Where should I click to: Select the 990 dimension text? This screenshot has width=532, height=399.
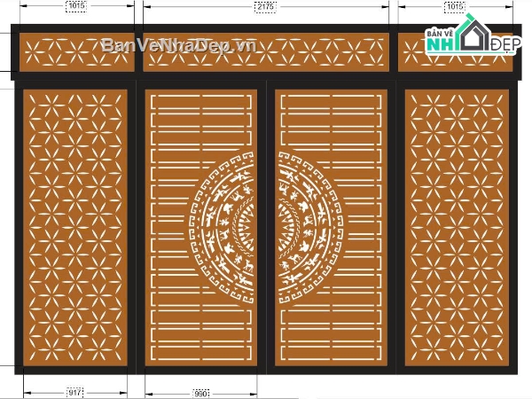pos(200,394)
